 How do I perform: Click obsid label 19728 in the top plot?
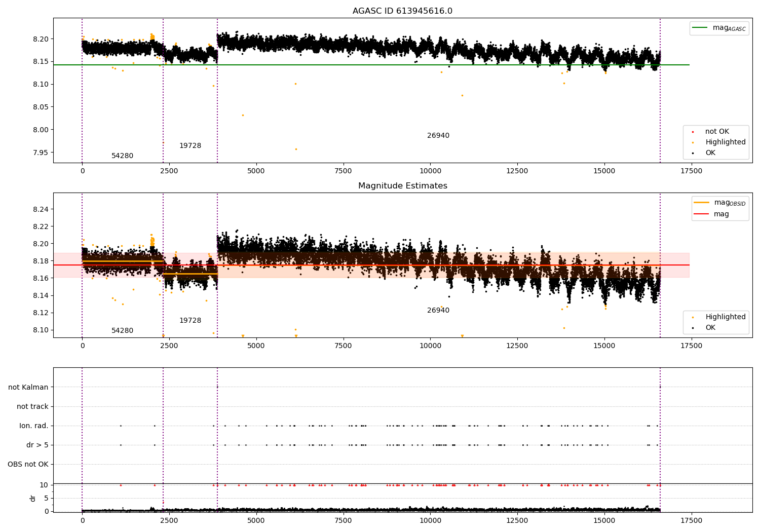tap(190, 146)
